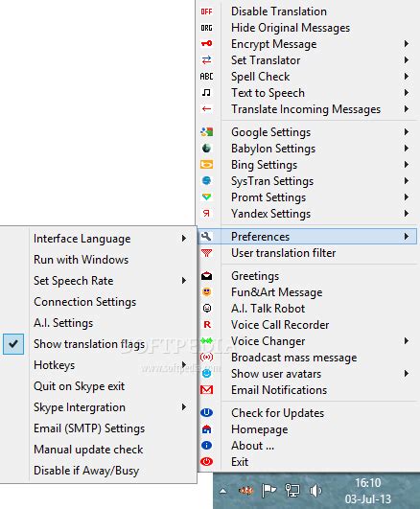Screen dimensions: 420x509
Task: Expand Google Settings submenu arrow
Action: click(x=406, y=131)
